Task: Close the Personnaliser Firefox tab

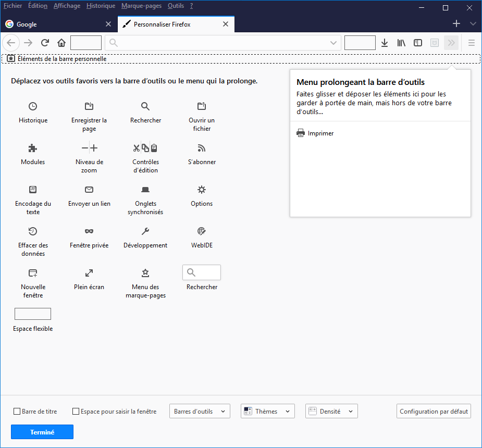Action: click(226, 24)
